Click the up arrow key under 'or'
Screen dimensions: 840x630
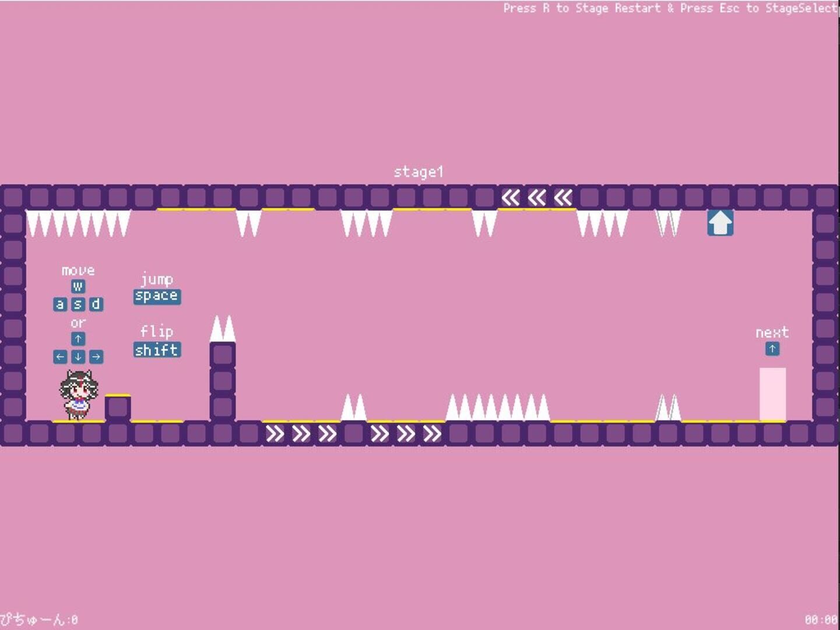(78, 339)
